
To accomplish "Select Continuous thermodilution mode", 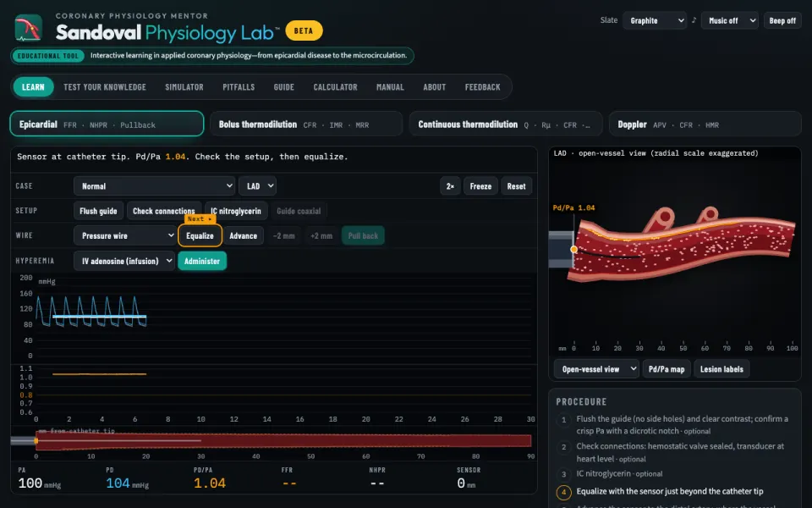I will [x=506, y=124].
